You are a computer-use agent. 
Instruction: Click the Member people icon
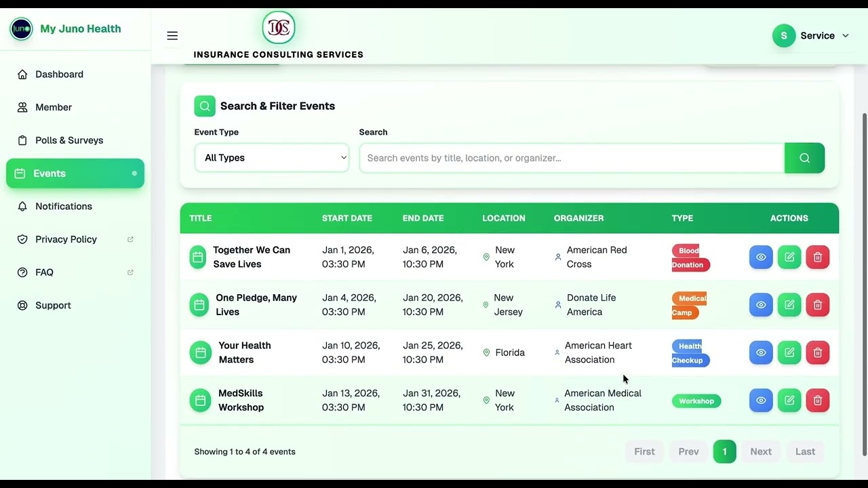(22, 107)
